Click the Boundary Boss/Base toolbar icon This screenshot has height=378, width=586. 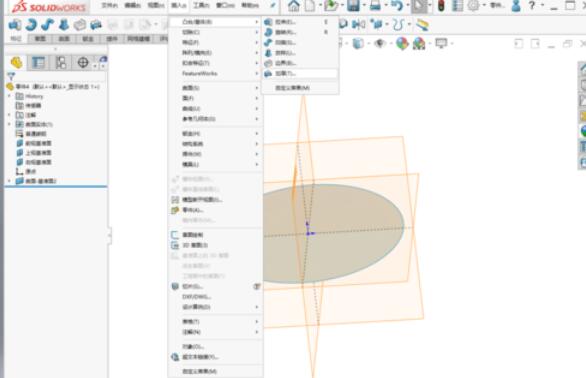[80, 25]
